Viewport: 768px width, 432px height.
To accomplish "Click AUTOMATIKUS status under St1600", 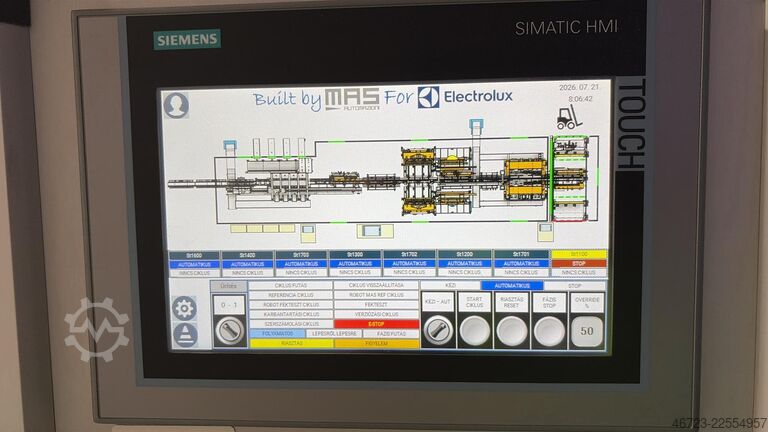I will [x=194, y=264].
